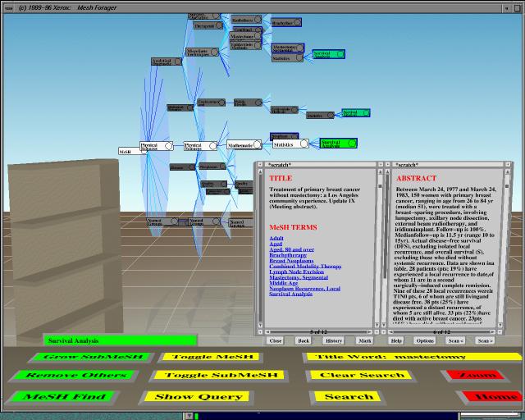Viewport: 525px width, 420px height.
Task: Open the Help menu
Action: [x=396, y=340]
